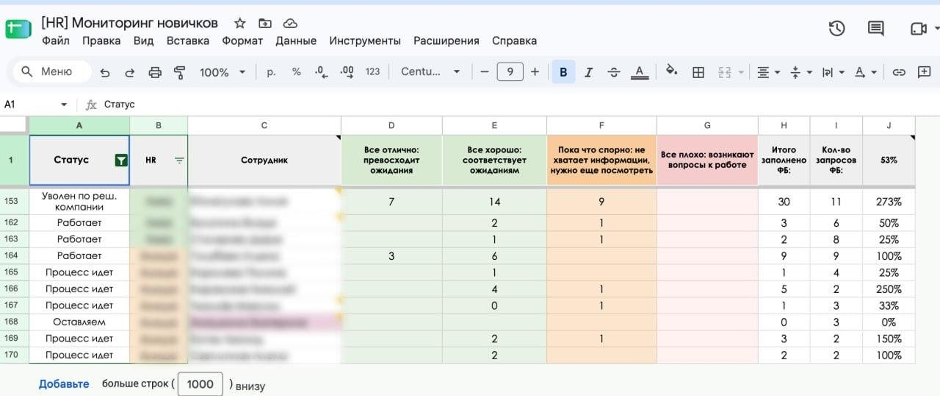Click Добавьте link to add rows

coord(64,384)
